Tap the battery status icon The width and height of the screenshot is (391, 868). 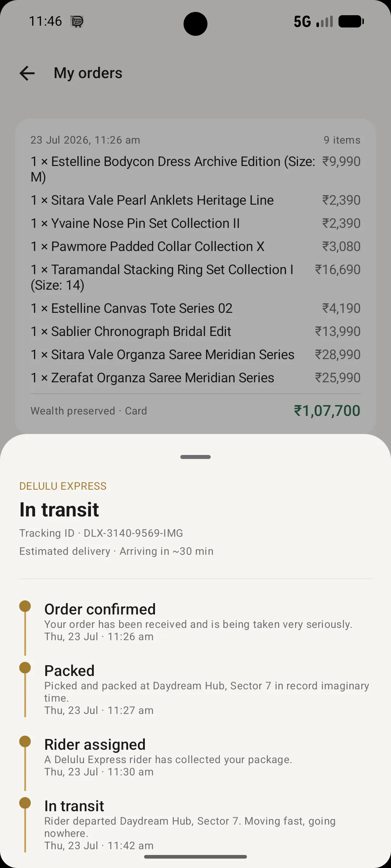pos(351,21)
